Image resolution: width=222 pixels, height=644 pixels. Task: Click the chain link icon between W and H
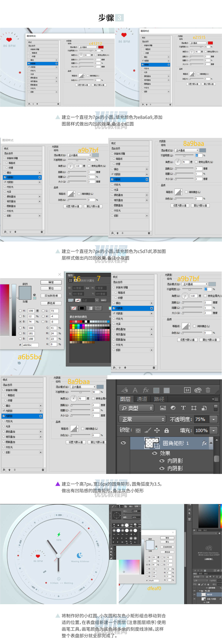point(88,288)
